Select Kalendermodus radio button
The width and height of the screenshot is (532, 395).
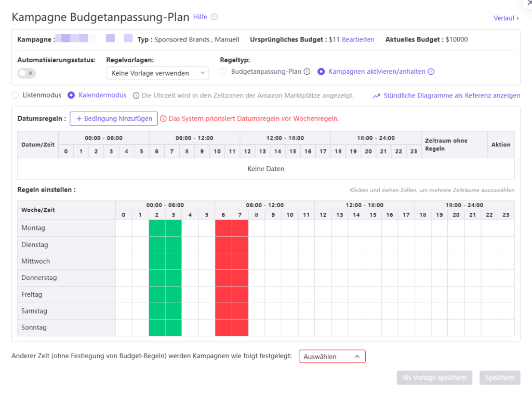click(71, 96)
